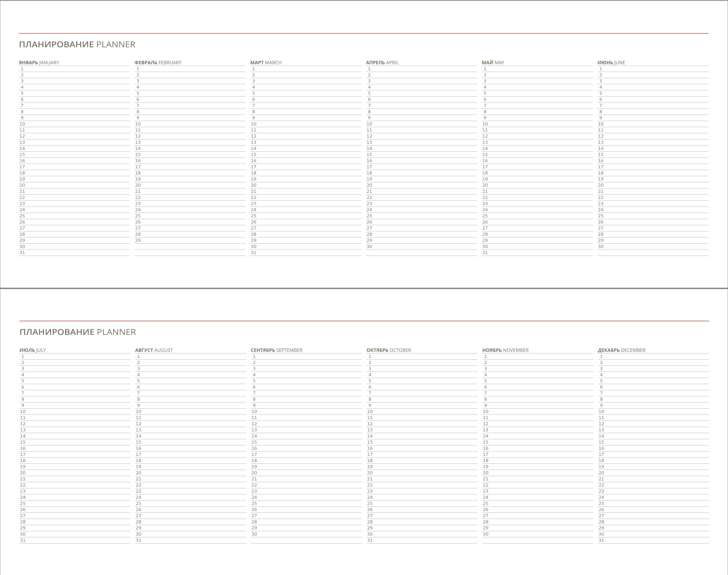Screen dimensions: 728x575
Task: Select day 18 row in August
Action: click(191, 461)
